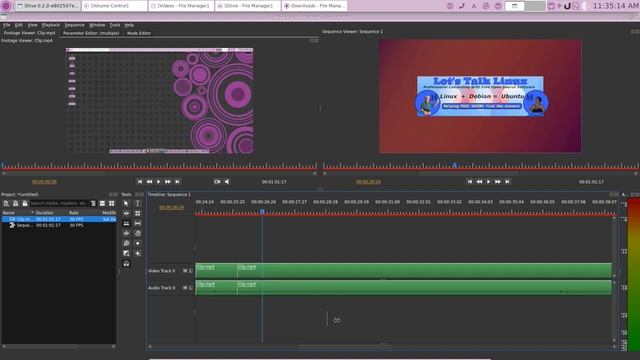Switch to Footage Viewer: Clip.mp4 tab
This screenshot has width=640, height=360.
[x=29, y=33]
